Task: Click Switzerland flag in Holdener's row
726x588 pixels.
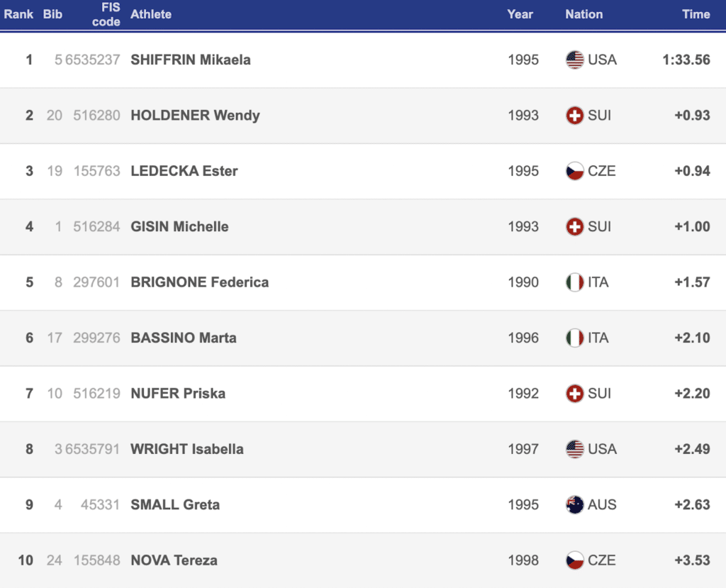Action: pos(574,115)
